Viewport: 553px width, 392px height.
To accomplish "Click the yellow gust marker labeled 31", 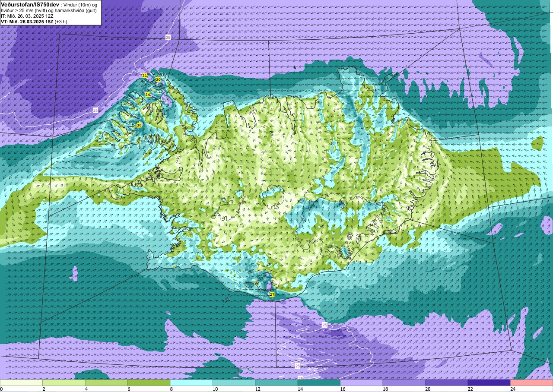I will coord(144,76).
